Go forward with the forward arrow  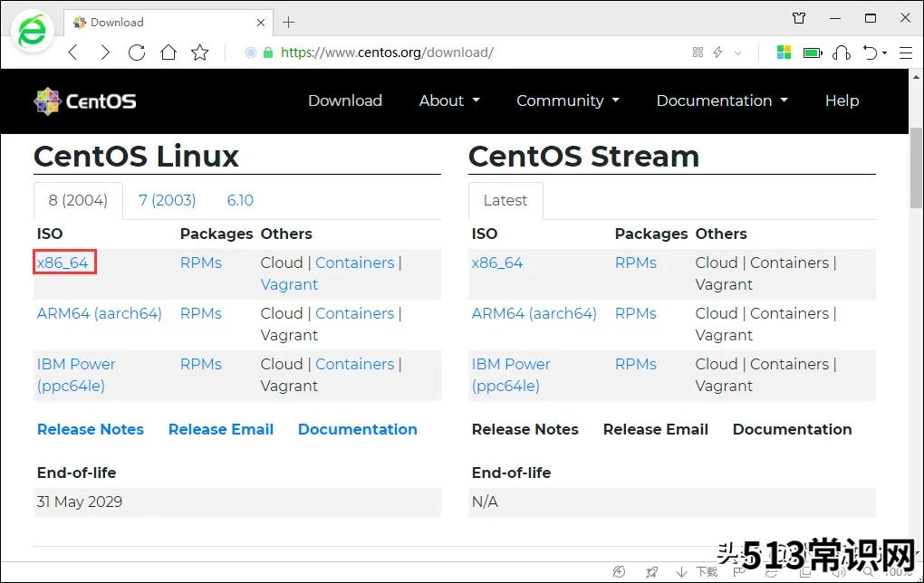click(105, 53)
